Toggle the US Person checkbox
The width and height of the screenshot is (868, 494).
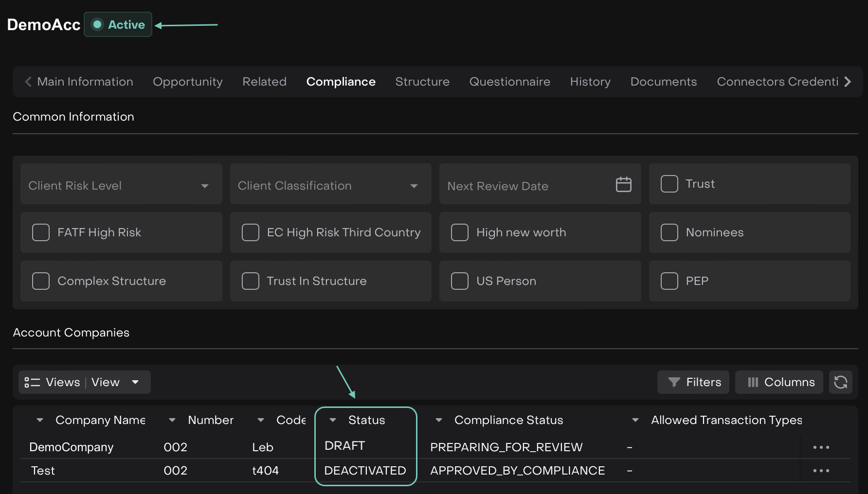tap(460, 281)
